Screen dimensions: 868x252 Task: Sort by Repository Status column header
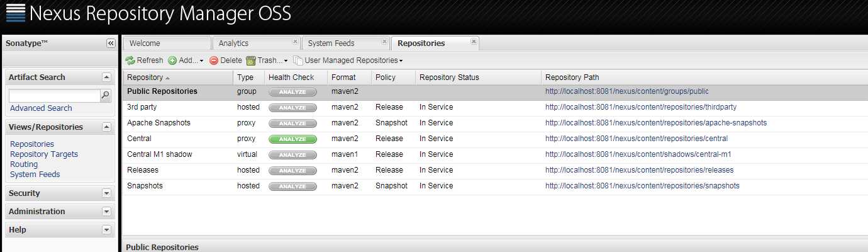[478, 77]
